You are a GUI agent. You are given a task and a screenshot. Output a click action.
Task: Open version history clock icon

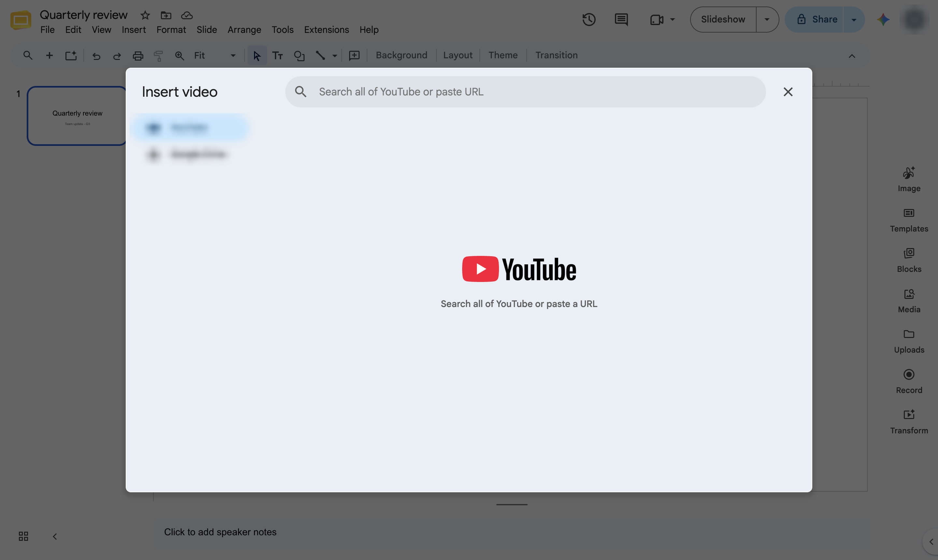pyautogui.click(x=589, y=19)
